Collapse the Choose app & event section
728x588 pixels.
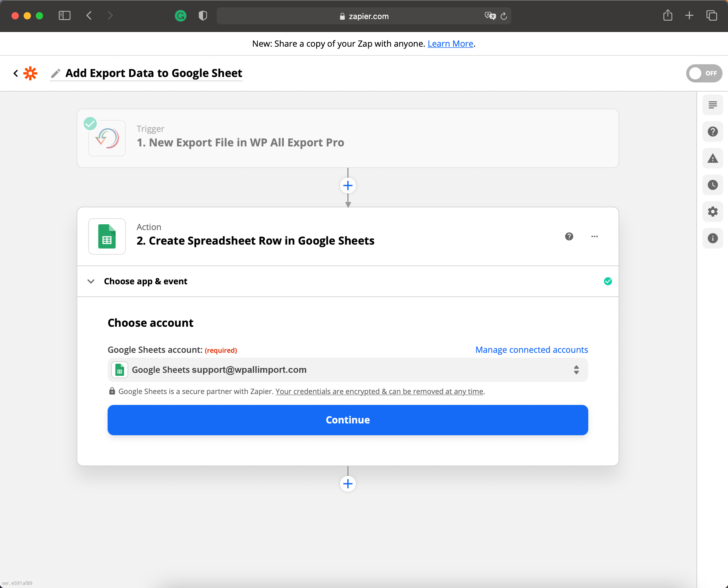click(91, 282)
